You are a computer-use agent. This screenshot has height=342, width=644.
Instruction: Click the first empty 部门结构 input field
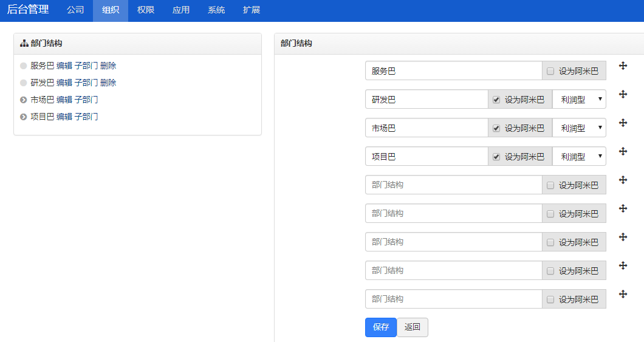(x=453, y=185)
